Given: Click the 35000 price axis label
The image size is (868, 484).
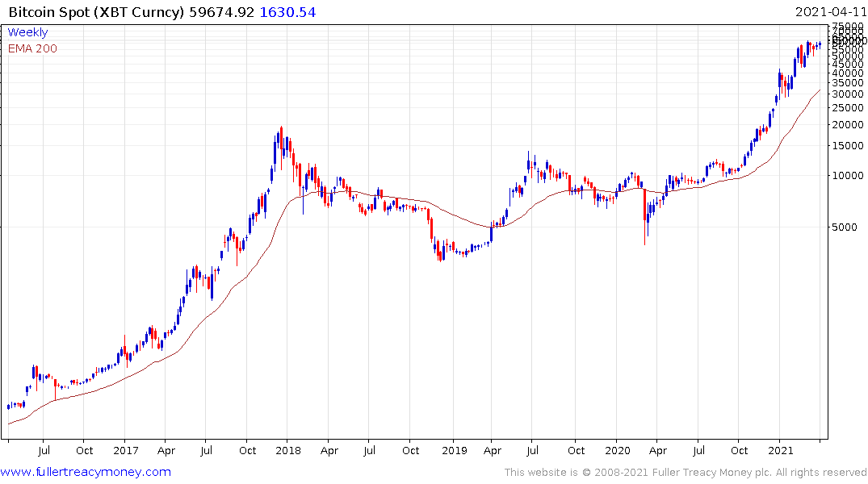Looking at the screenshot, I should (848, 83).
